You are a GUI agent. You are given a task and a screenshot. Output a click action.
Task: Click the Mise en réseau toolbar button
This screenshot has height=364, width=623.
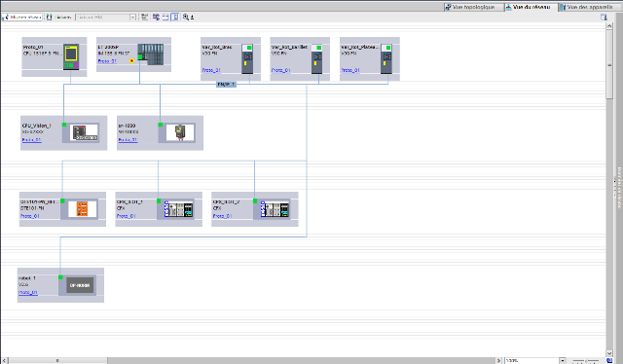[22, 18]
